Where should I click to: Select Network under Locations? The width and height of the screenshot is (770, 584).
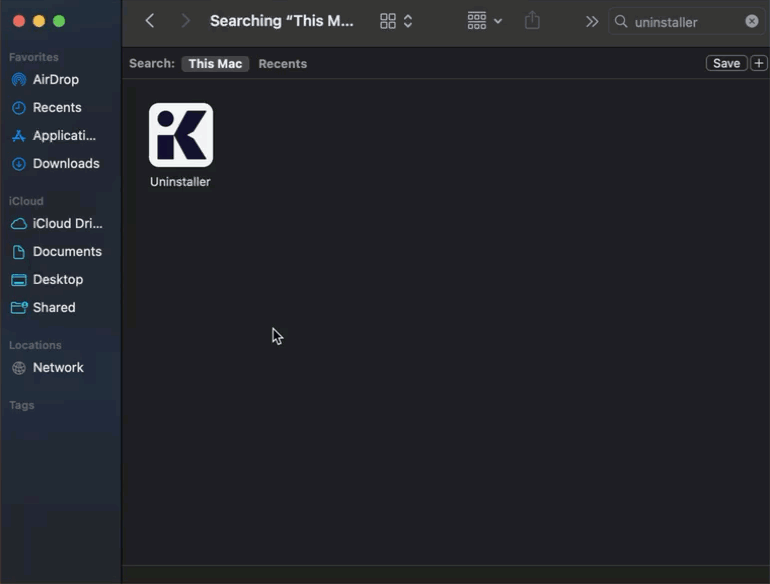click(58, 367)
